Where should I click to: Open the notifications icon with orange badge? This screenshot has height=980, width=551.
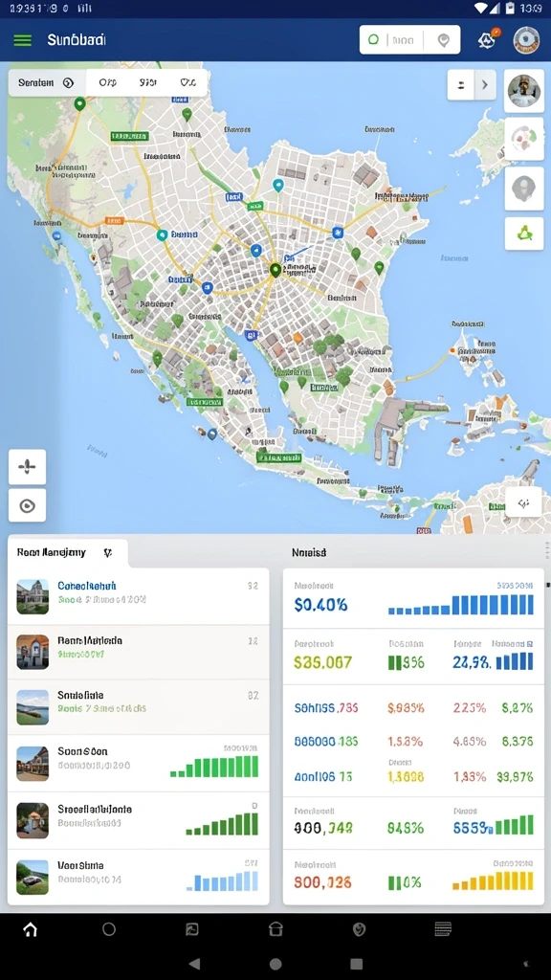pos(487,40)
